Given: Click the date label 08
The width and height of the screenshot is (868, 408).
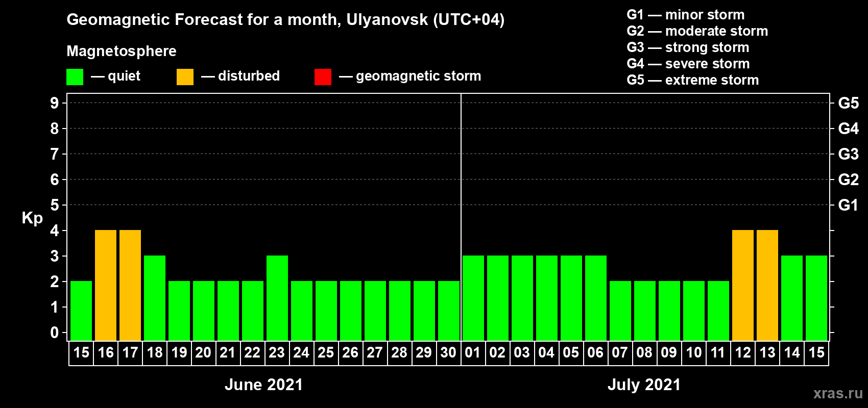Looking at the screenshot, I should point(644,353).
